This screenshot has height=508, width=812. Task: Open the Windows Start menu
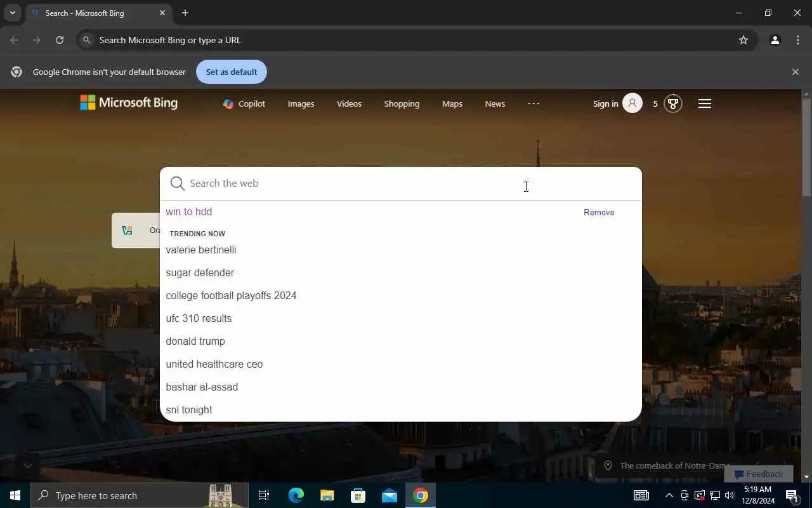(x=15, y=495)
